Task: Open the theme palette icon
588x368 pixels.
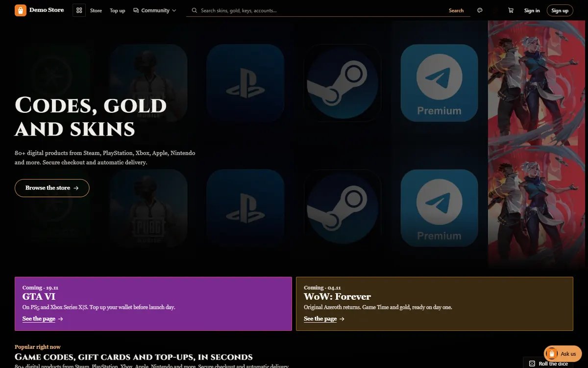Action: pos(480,10)
